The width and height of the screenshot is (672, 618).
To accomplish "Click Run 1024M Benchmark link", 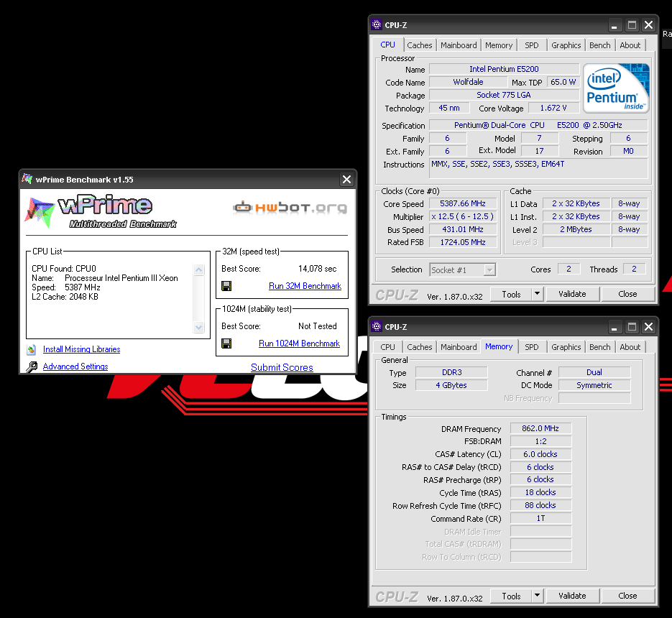I will (299, 343).
